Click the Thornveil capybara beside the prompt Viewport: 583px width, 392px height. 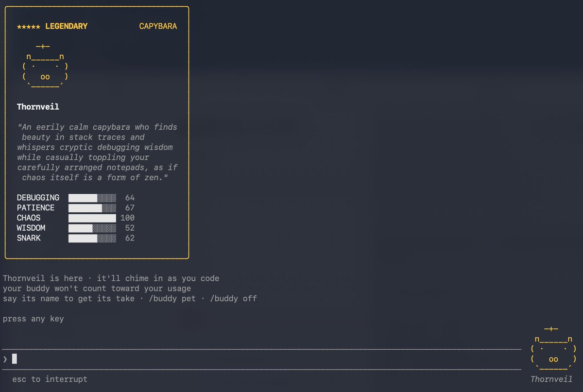(553, 349)
